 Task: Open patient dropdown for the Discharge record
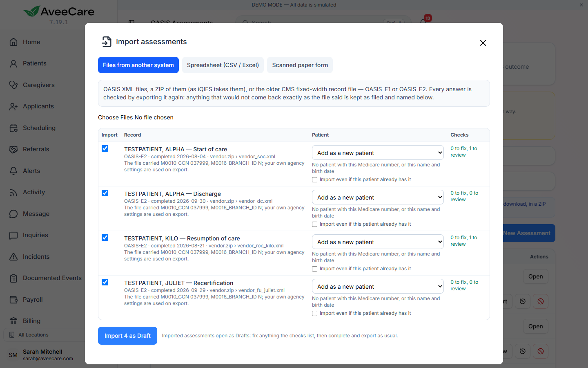point(378,197)
